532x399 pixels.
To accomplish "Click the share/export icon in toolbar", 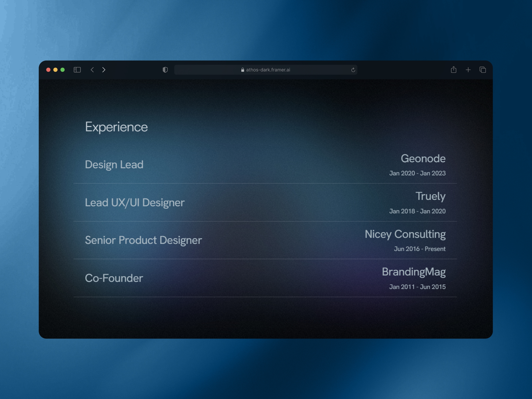I will click(x=453, y=70).
